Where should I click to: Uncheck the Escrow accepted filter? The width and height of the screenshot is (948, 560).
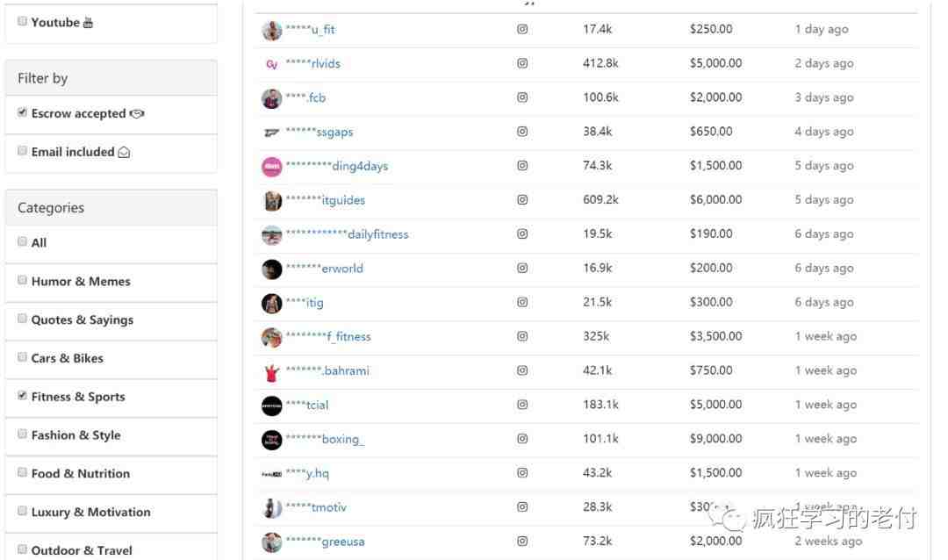22,112
